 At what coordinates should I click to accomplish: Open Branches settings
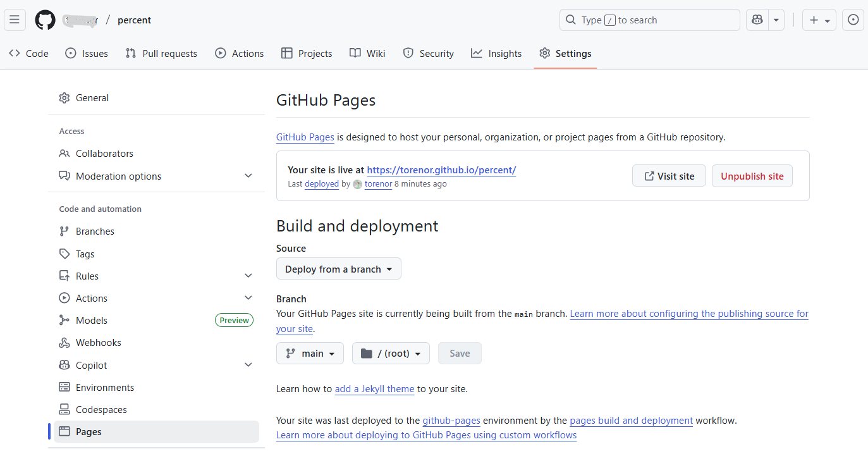pyautogui.click(x=156, y=231)
